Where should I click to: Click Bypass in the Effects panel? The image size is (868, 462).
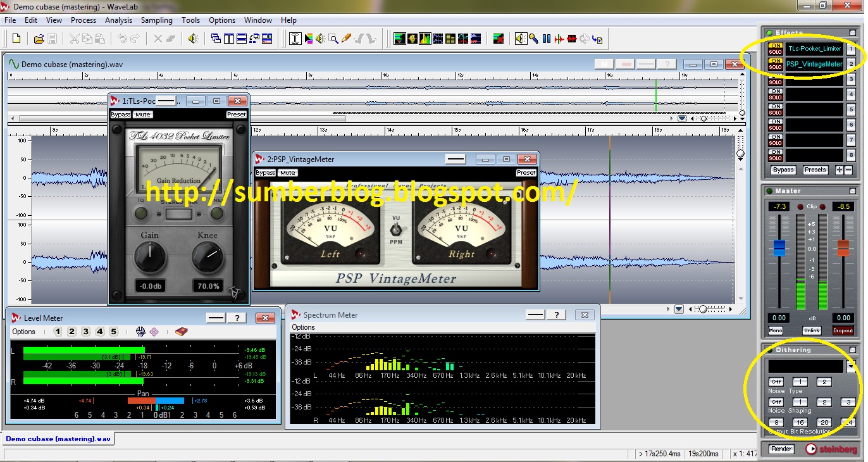point(783,170)
